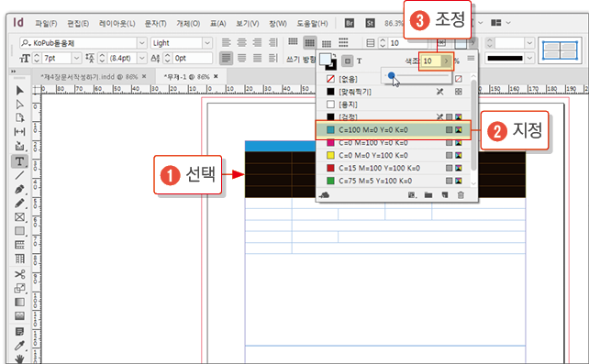Click new color group folder icon
This screenshot has width=589, height=364.
pos(428,194)
